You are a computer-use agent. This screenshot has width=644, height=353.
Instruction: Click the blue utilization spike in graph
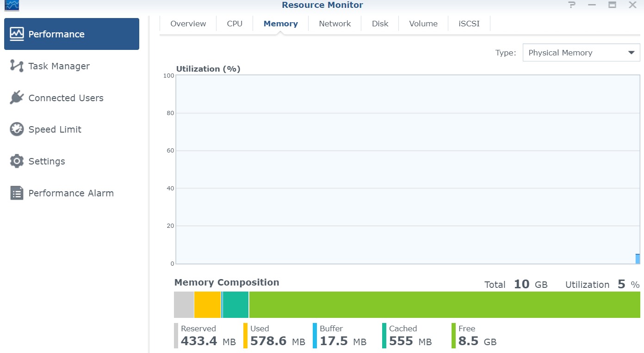coord(638,259)
